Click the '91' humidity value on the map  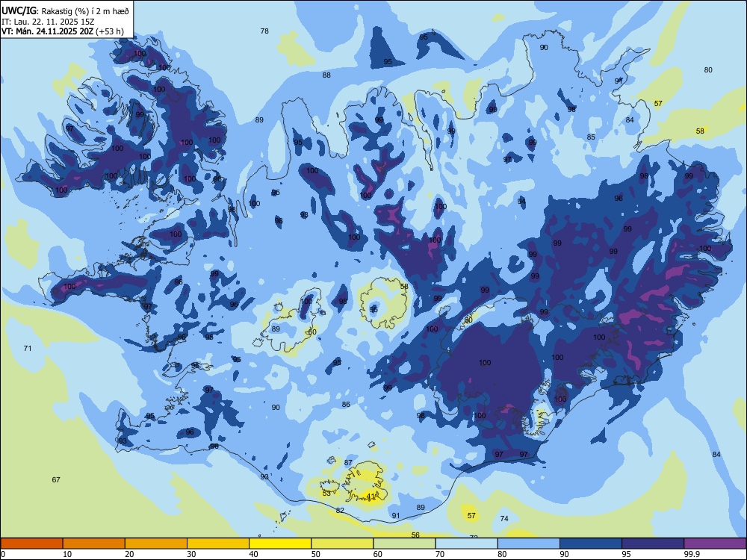pos(396,516)
